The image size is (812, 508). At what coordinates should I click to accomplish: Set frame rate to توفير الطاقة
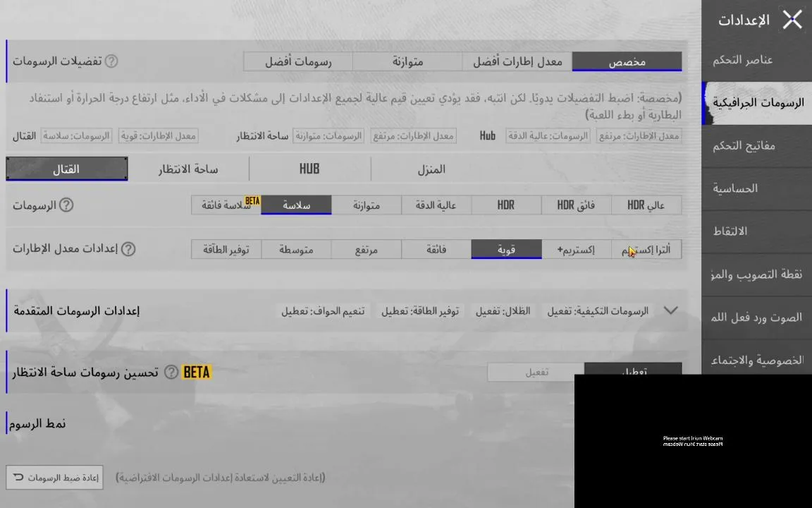pos(226,249)
